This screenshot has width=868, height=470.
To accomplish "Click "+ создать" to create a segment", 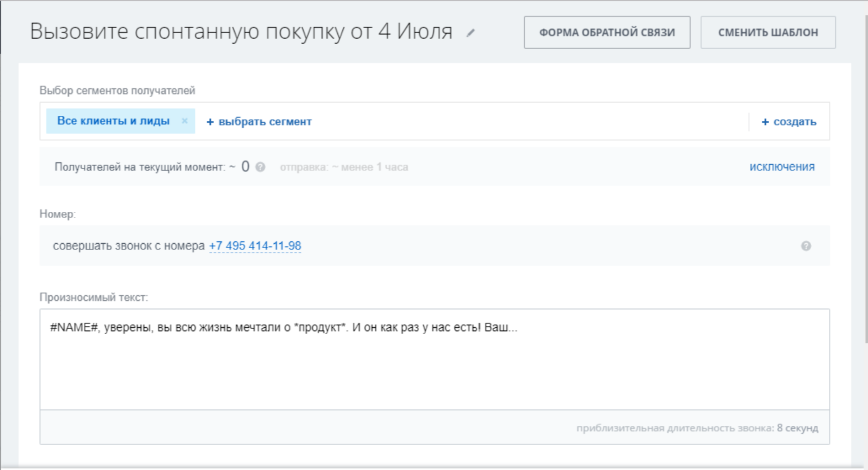I will (x=788, y=122).
